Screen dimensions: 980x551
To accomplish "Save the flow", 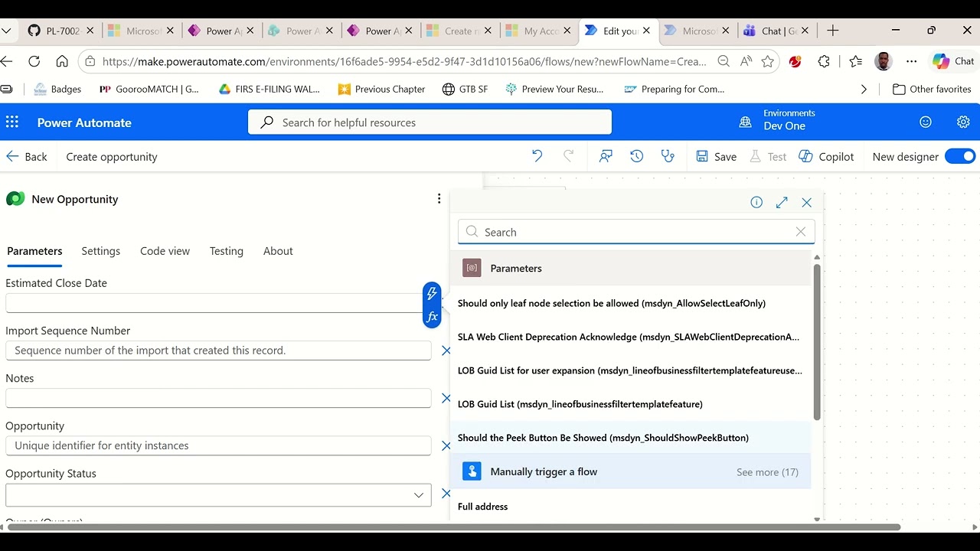I will [716, 156].
